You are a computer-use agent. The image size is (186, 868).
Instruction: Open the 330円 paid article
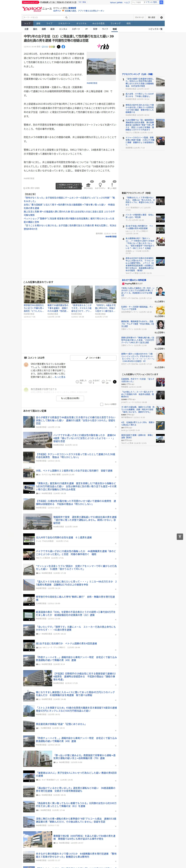coord(143,312)
